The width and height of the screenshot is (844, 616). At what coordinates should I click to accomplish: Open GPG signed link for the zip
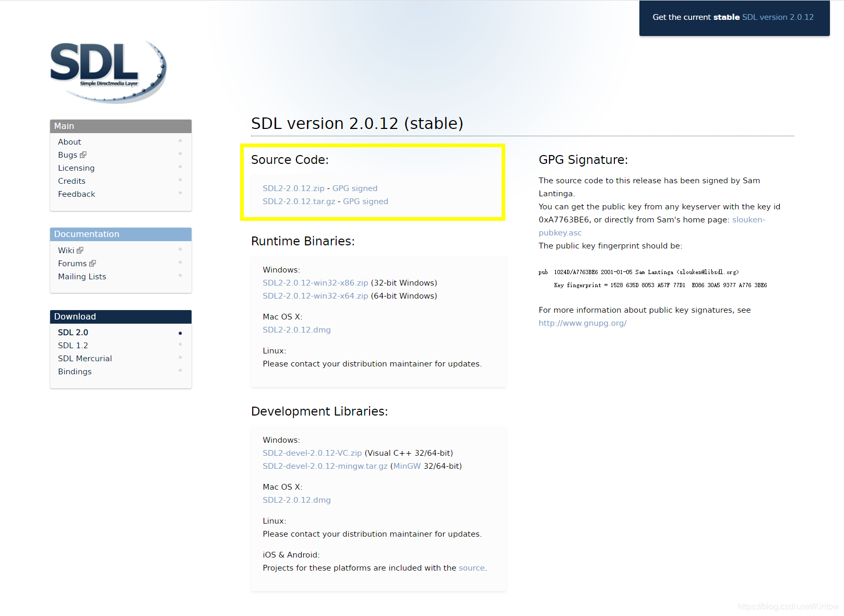[x=355, y=188]
